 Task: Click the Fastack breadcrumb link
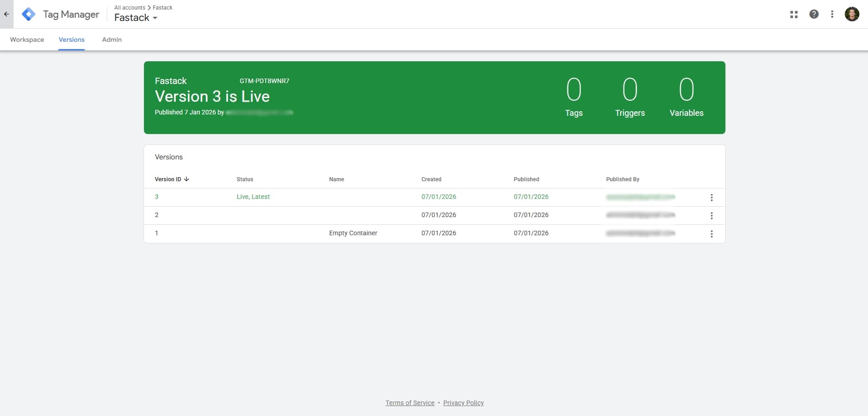pyautogui.click(x=163, y=8)
